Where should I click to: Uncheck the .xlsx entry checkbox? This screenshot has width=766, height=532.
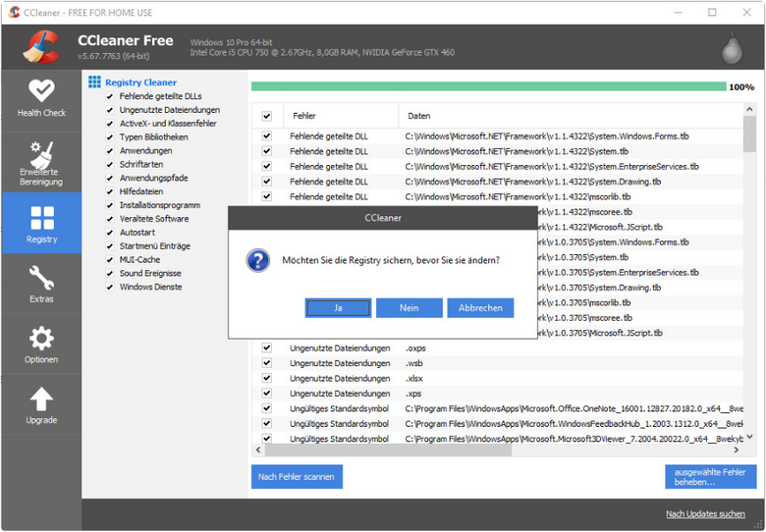click(266, 378)
